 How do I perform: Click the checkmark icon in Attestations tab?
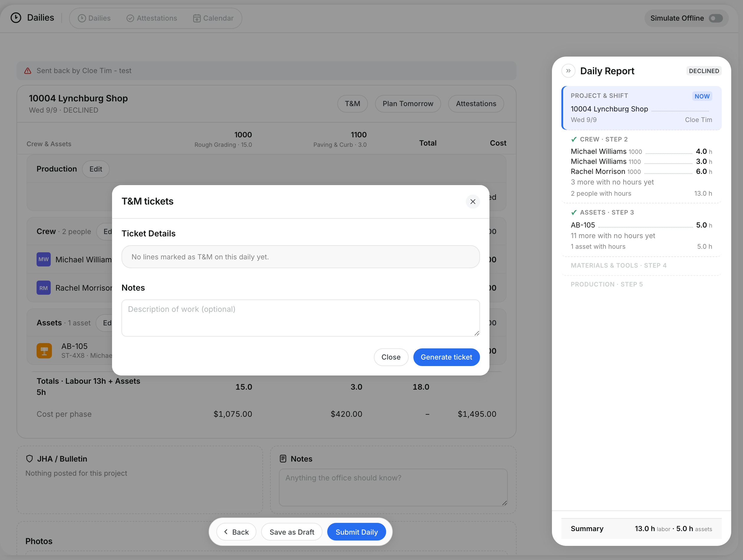pyautogui.click(x=130, y=18)
